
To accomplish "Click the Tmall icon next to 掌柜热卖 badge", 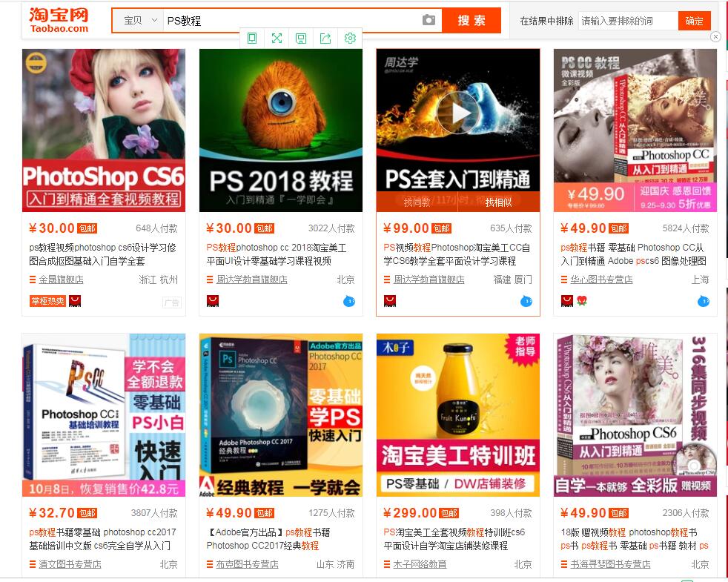I will coord(75,301).
